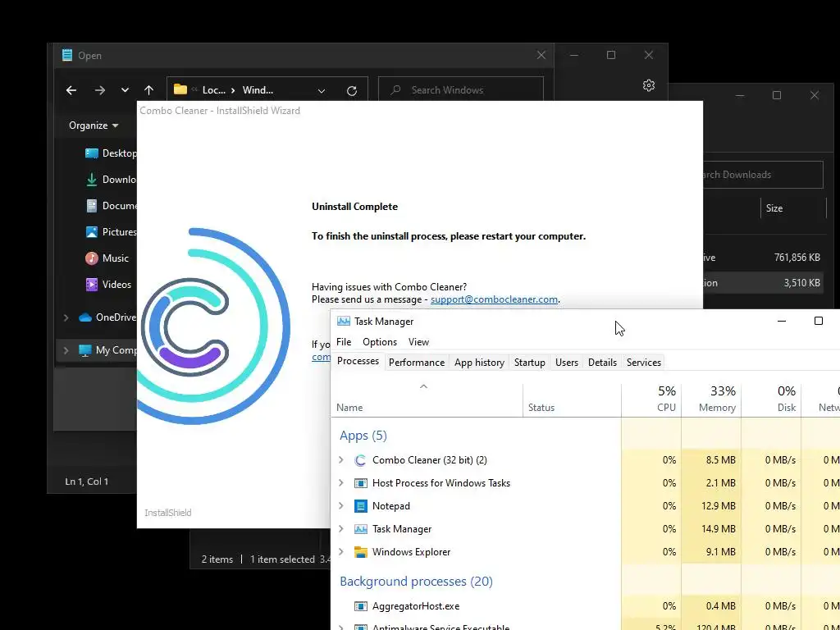Select Videos in the navigation pane
This screenshot has width=840, height=630.
coord(108,285)
